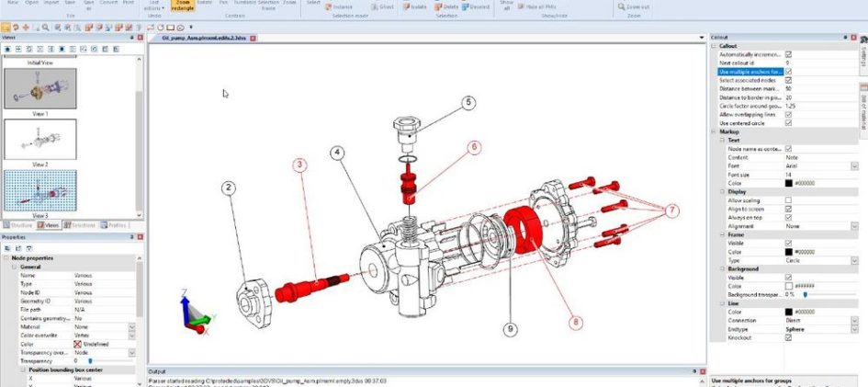Click the Delete selection icon
The height and width of the screenshot is (387, 868).
446,6
